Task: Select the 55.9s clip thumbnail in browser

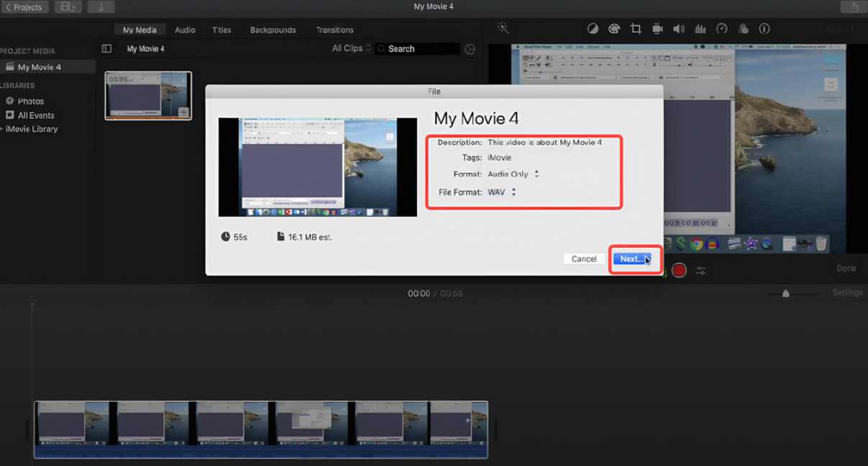Action: (148, 96)
